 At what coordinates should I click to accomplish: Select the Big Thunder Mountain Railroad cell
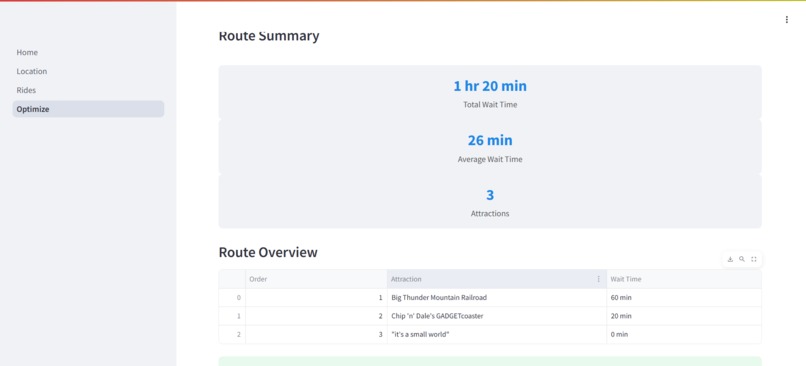pyautogui.click(x=497, y=298)
